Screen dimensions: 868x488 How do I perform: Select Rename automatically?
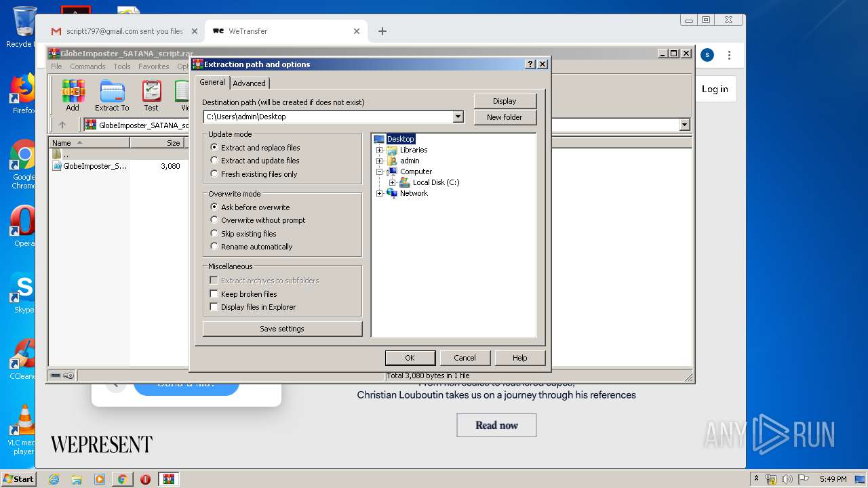coord(252,247)
